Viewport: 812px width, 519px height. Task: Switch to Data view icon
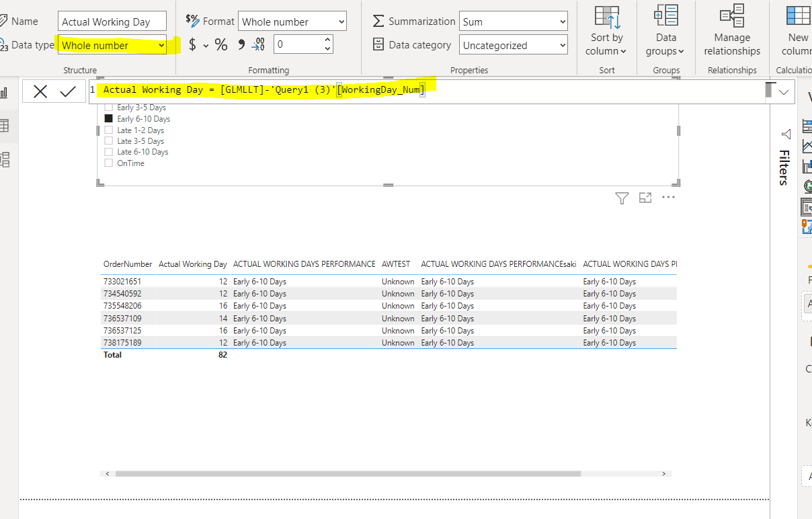coord(4,126)
